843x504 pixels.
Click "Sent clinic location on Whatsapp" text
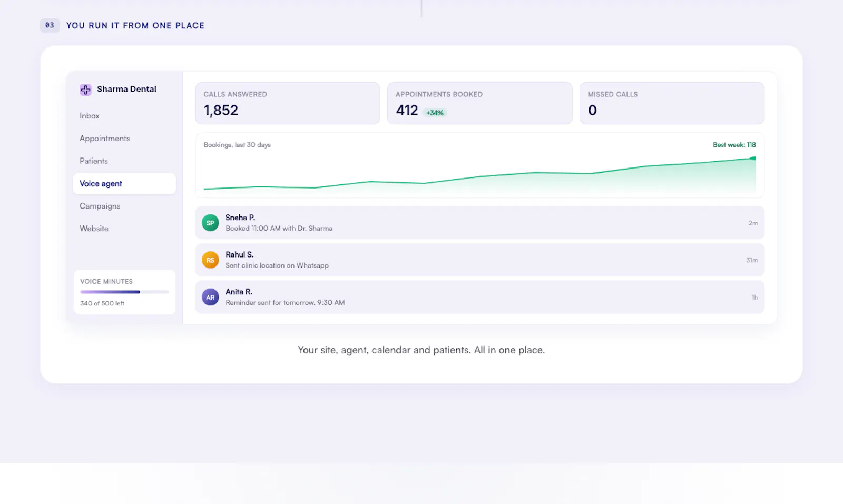[277, 265]
